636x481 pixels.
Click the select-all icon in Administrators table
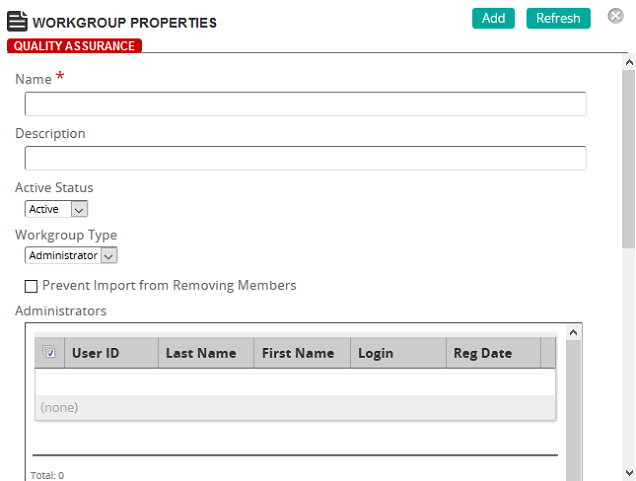tap(49, 352)
